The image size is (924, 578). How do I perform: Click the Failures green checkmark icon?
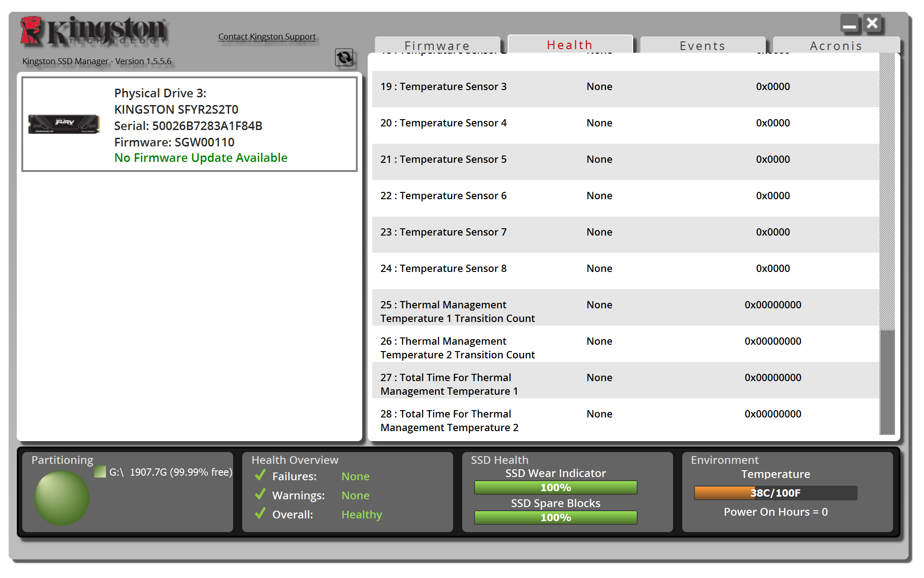260,476
